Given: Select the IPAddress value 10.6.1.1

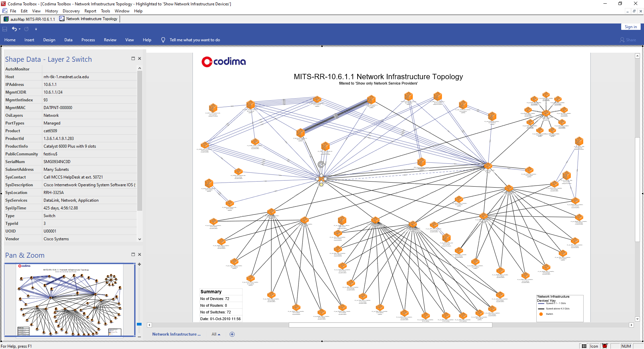Looking at the screenshot, I should coord(50,85).
